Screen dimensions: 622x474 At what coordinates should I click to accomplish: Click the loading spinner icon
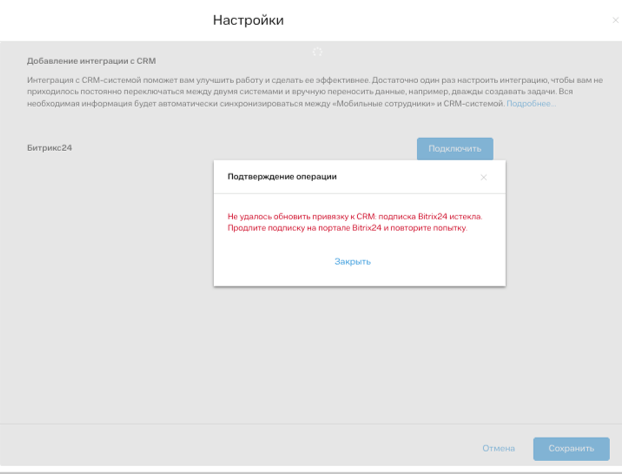(317, 52)
